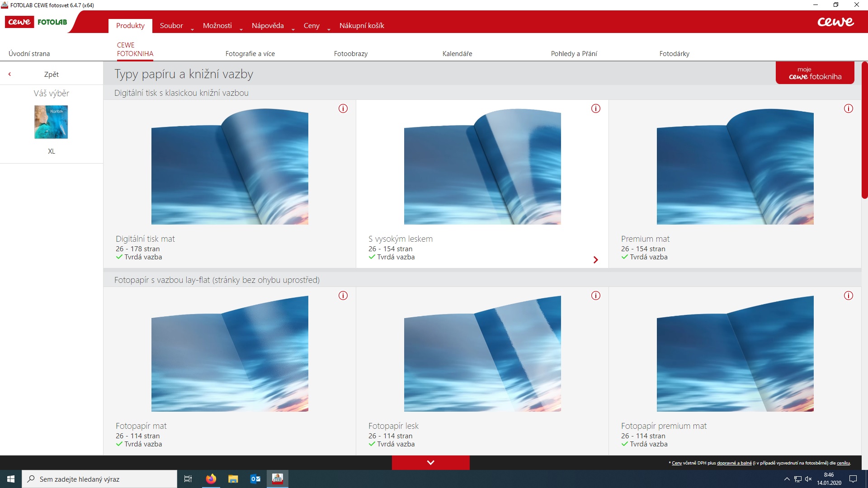Open Fotografie a více category
The image size is (868, 488).
250,54
